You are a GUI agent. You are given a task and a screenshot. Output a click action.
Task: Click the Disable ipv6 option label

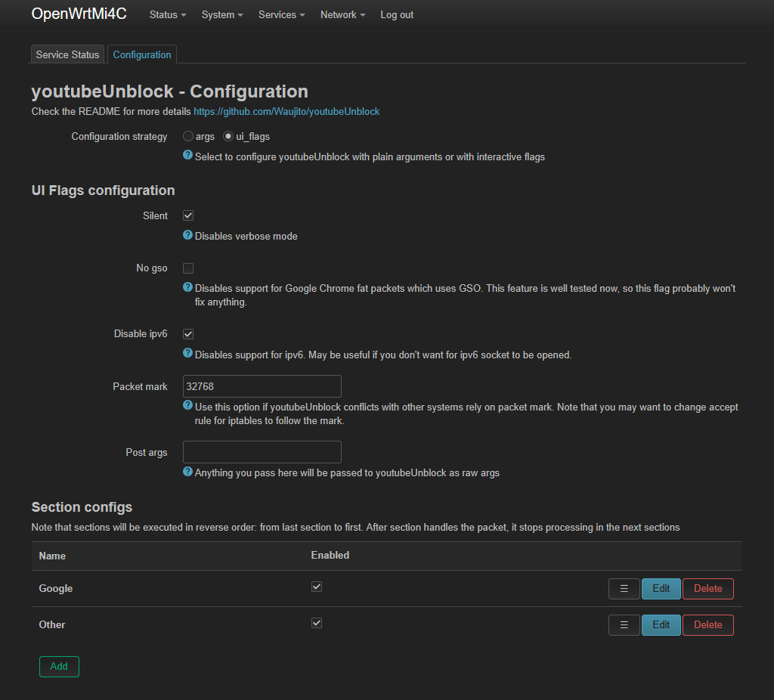coord(141,334)
